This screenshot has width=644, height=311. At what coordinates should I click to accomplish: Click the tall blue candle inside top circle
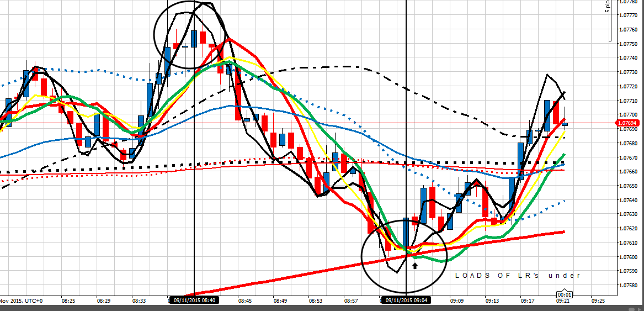(194, 39)
